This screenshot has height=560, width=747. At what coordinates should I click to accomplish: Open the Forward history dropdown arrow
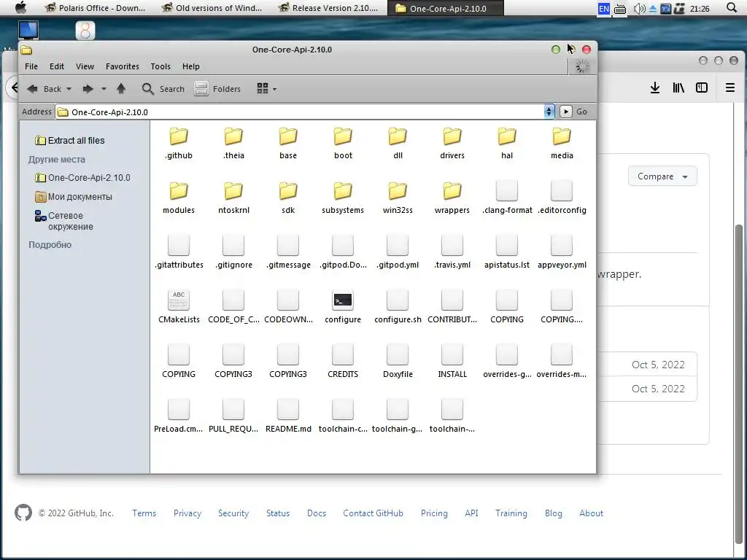coord(104,89)
